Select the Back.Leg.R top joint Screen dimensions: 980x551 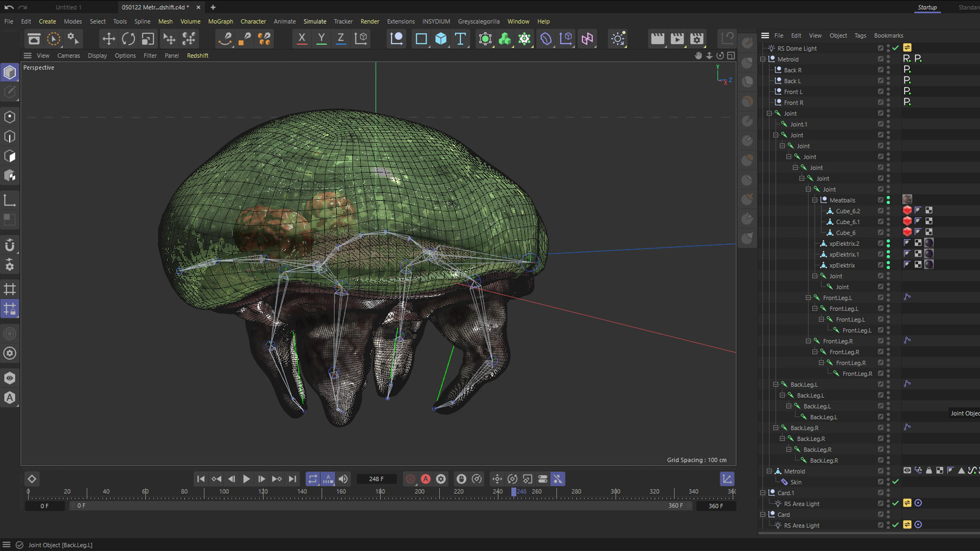[804, 428]
